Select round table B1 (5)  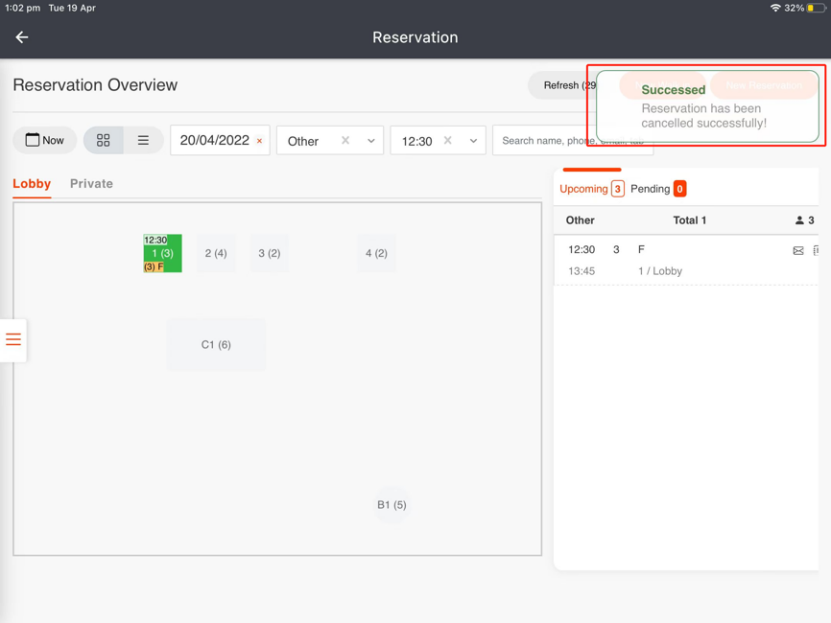point(391,505)
